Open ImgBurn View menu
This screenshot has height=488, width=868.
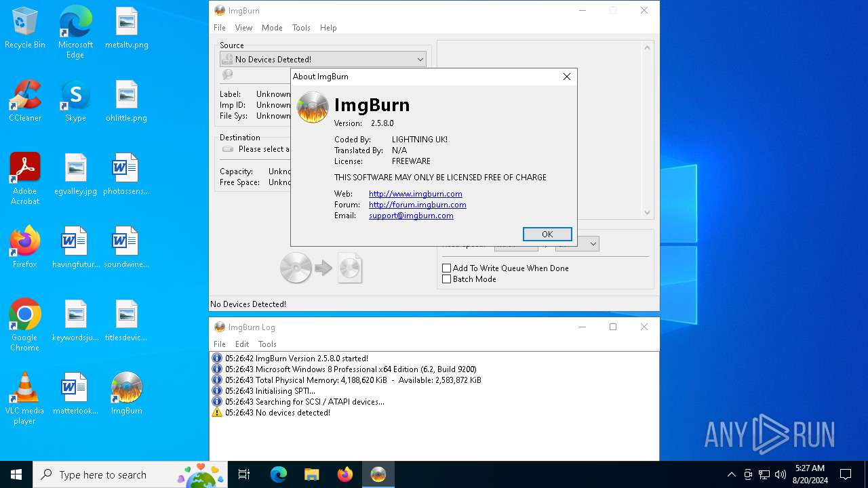point(243,28)
